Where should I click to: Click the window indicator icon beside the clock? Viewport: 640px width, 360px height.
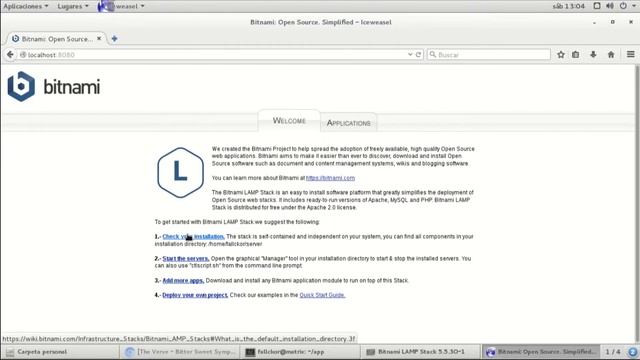[597, 6]
